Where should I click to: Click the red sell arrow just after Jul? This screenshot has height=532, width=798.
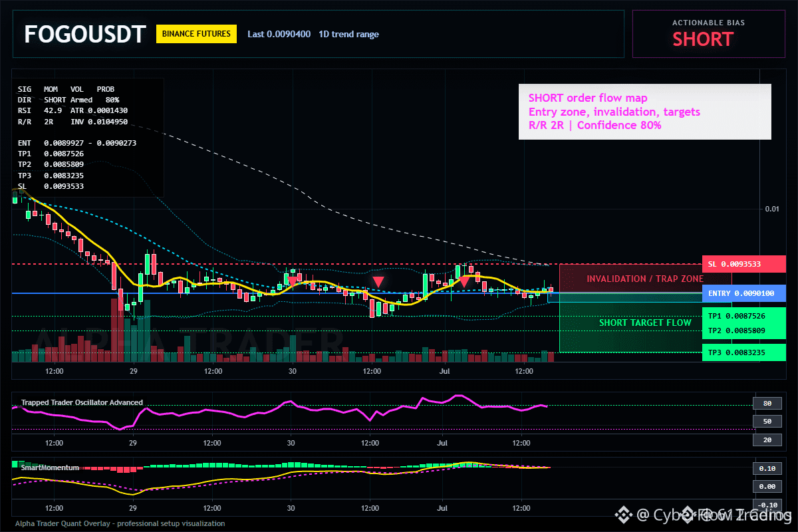tap(465, 281)
